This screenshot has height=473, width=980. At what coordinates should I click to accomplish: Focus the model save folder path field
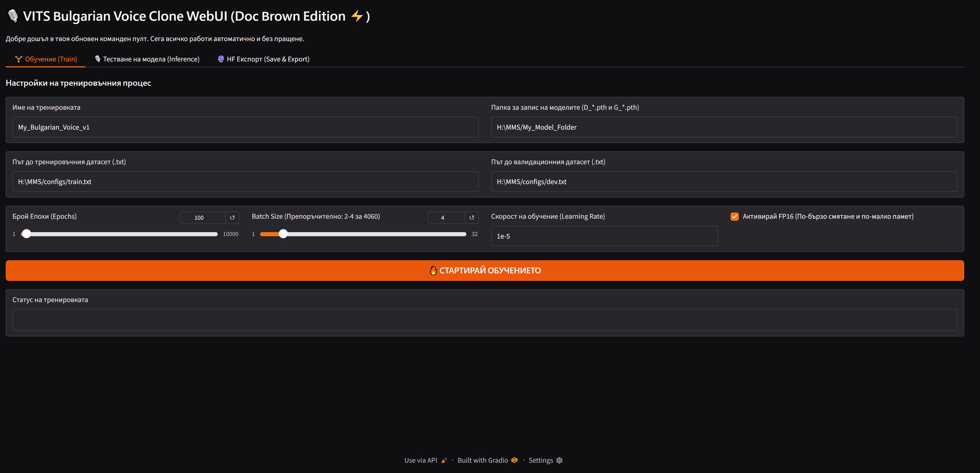(x=724, y=127)
